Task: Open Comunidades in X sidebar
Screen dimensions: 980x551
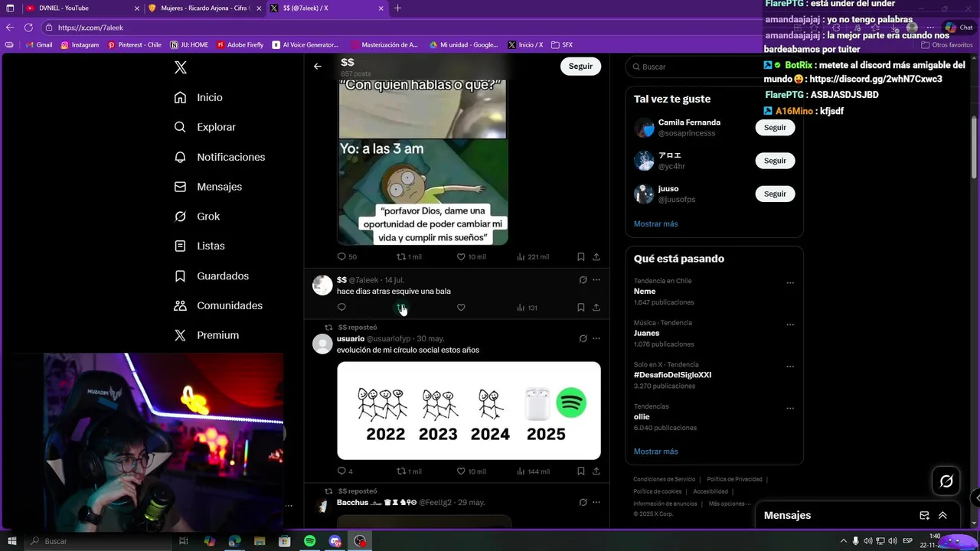Action: (218, 305)
